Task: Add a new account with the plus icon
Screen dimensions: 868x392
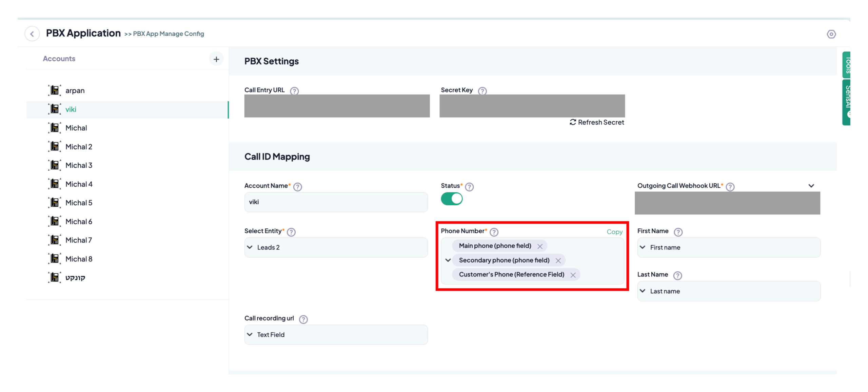Action: [x=216, y=59]
